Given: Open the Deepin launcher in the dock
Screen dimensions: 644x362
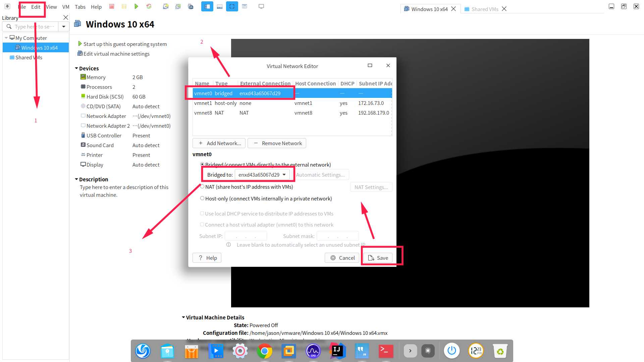Looking at the screenshot, I should point(143,351).
